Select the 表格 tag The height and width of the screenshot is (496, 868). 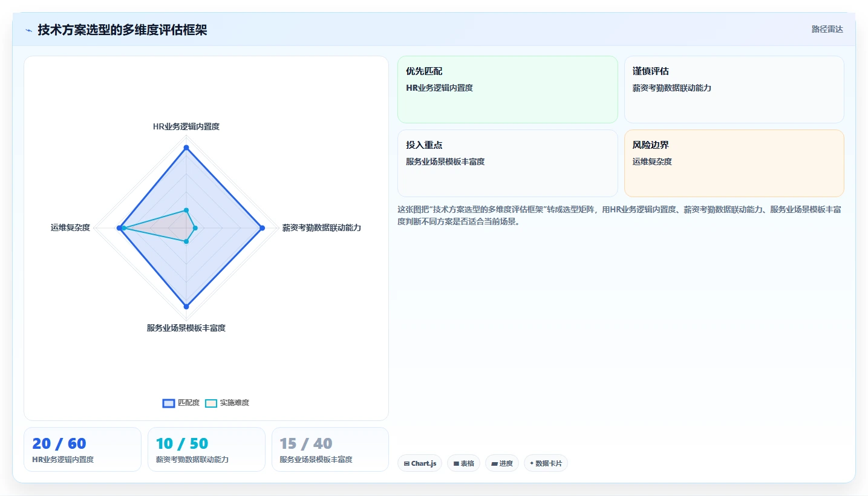point(464,463)
